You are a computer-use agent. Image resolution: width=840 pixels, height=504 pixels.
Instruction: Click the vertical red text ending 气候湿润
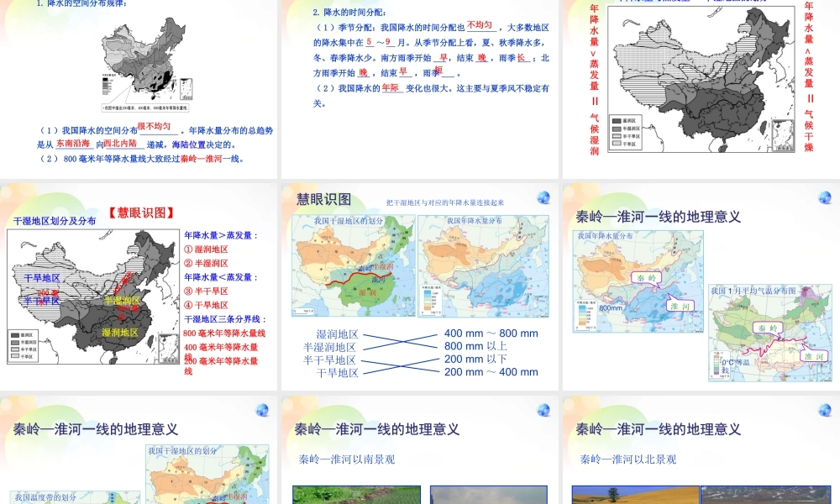coord(594,79)
